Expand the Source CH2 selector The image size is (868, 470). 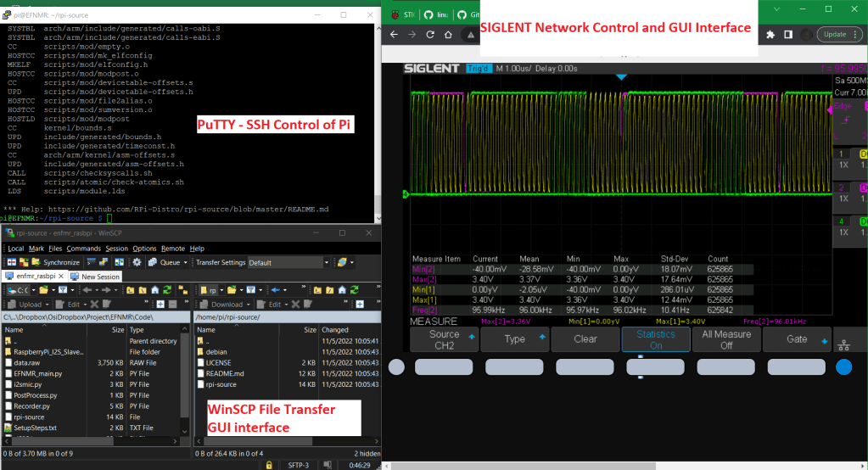click(x=444, y=339)
